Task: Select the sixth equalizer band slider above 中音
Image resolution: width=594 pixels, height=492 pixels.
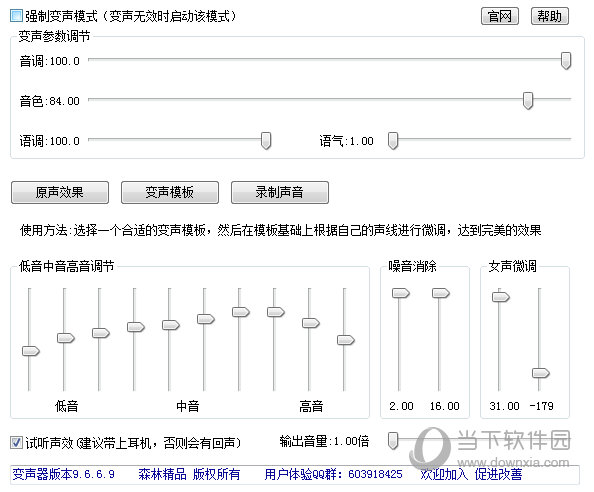Action: point(206,319)
